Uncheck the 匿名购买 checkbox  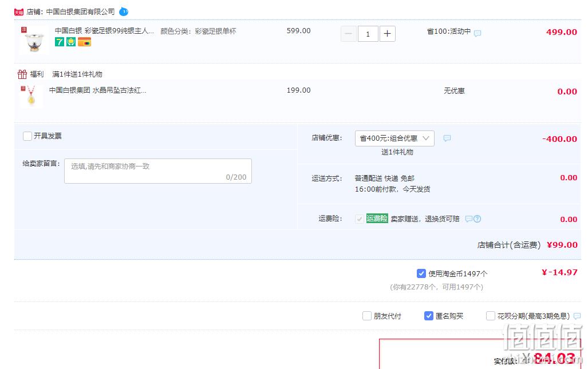click(x=429, y=316)
